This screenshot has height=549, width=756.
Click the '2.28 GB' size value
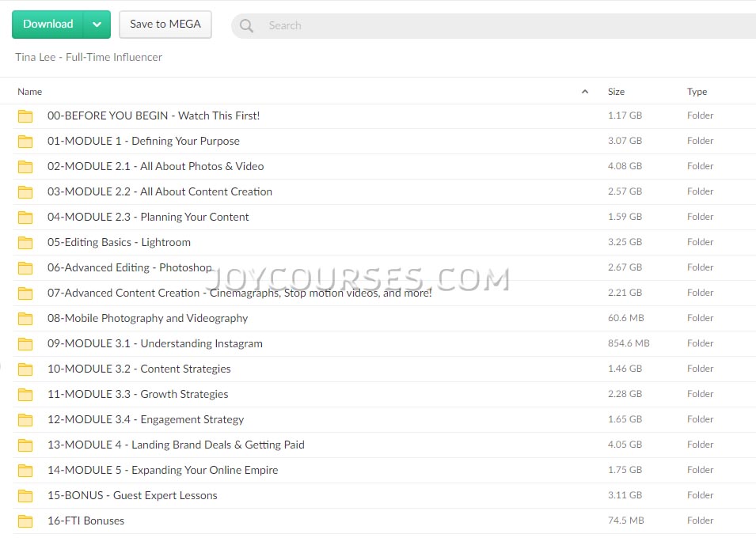[x=625, y=394]
